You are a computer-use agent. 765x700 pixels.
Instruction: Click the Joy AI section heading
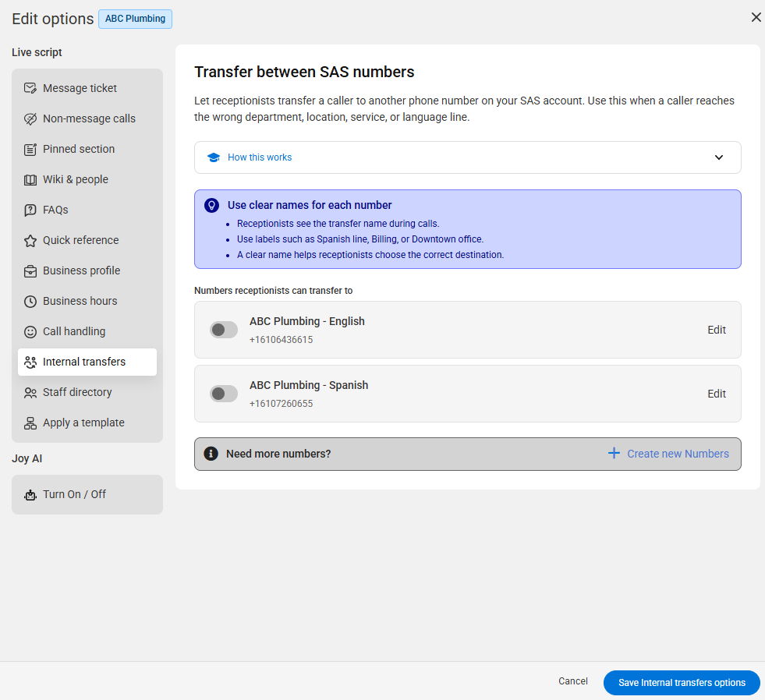(x=27, y=458)
